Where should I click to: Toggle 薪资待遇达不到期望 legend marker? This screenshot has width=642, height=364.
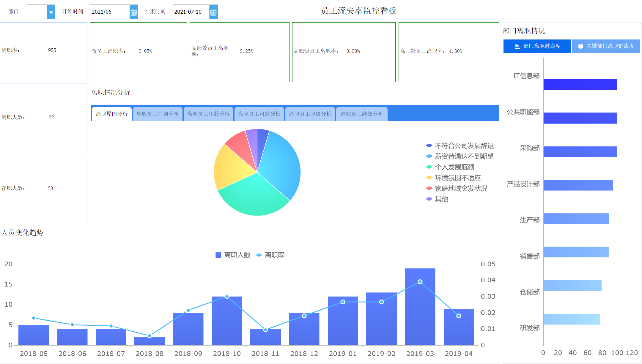429,156
